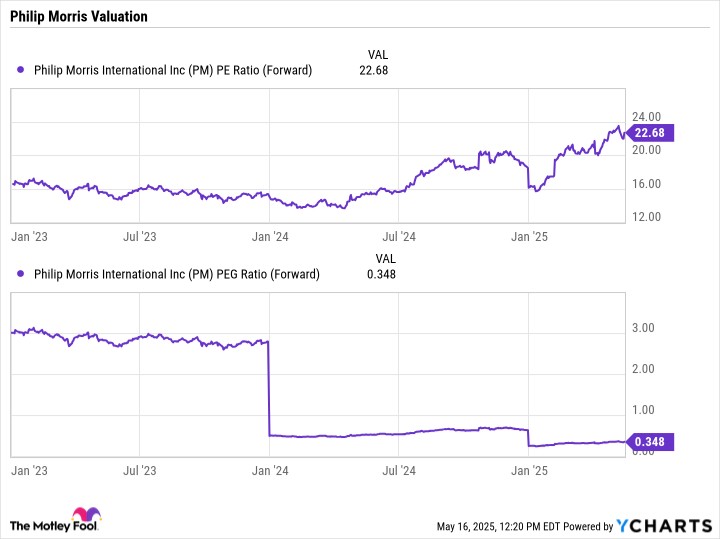Click the Philip Morris Valuation title
720x539 pixels.
[x=79, y=17]
